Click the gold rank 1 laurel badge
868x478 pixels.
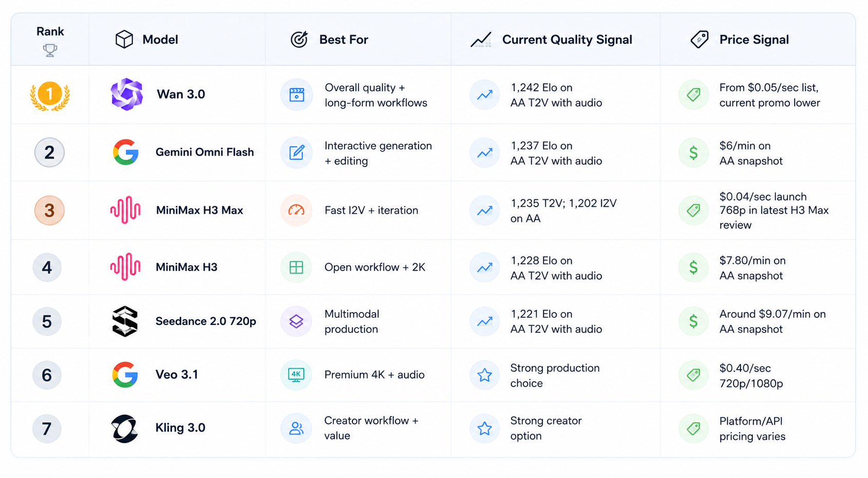click(x=50, y=95)
